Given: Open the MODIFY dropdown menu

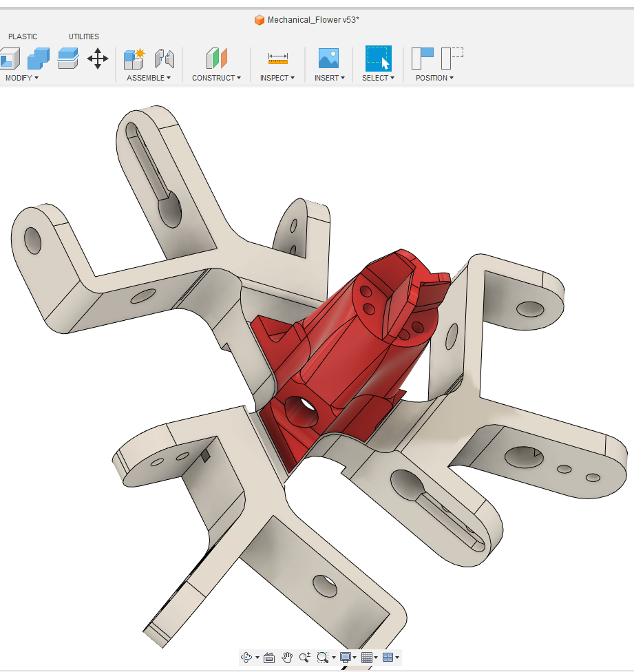Looking at the screenshot, I should click(22, 78).
